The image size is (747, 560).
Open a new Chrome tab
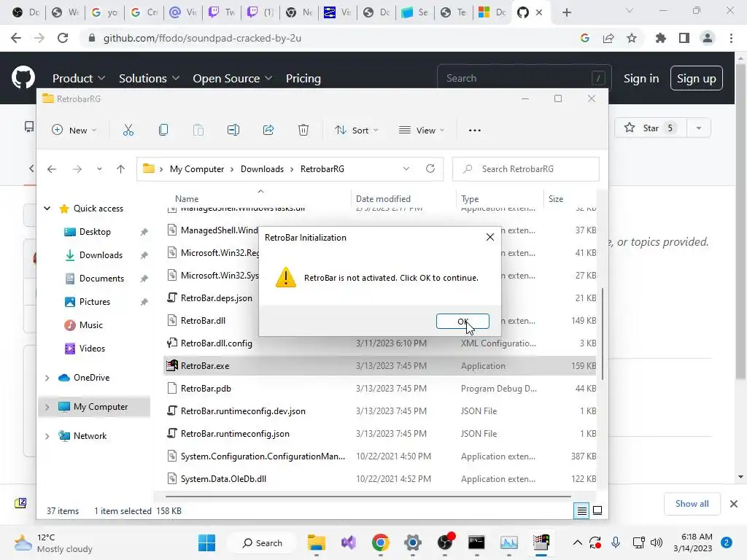(566, 12)
